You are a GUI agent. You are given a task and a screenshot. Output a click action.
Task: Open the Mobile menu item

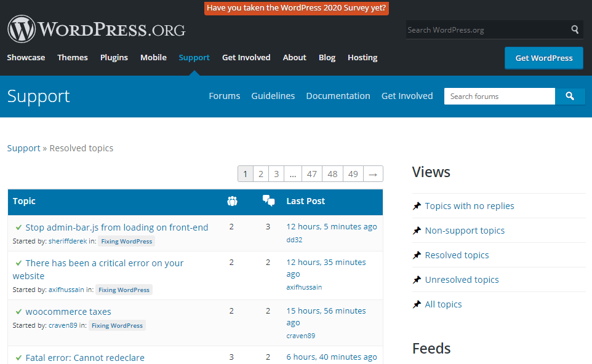153,58
